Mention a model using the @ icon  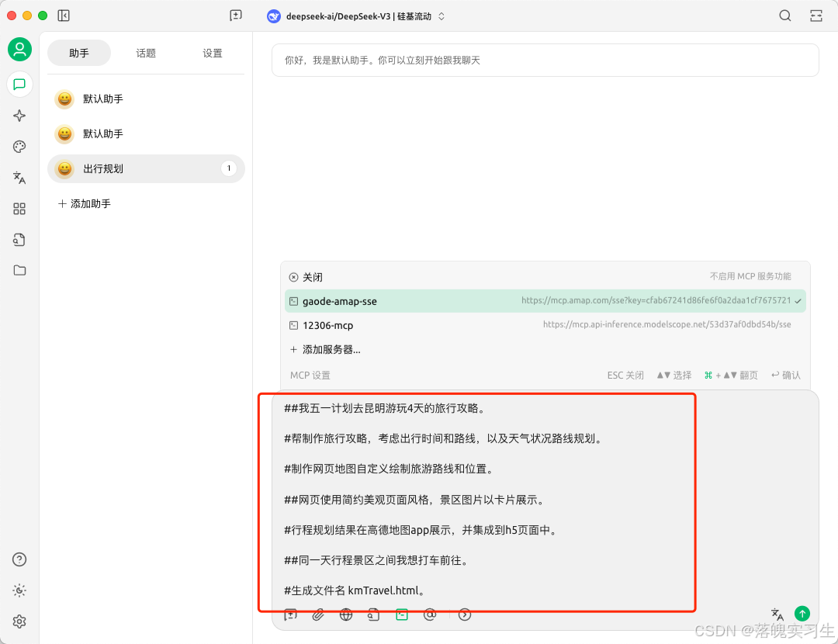(x=430, y=614)
